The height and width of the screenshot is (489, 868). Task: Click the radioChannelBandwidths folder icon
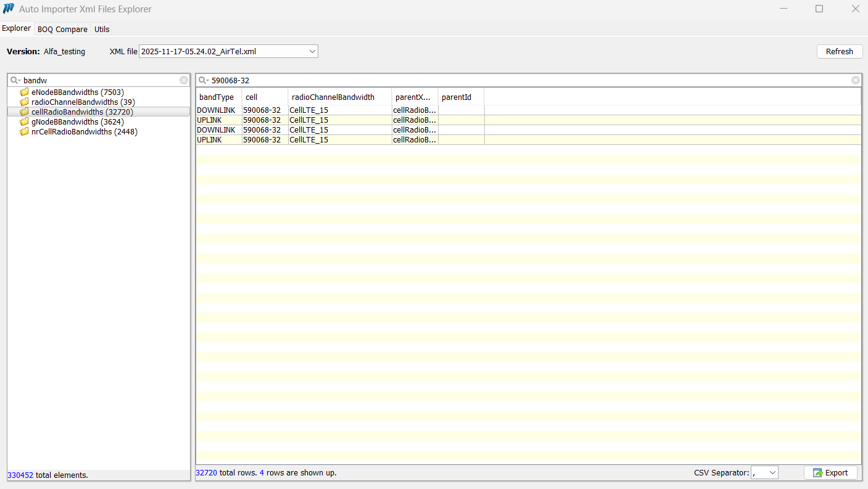pyautogui.click(x=24, y=102)
